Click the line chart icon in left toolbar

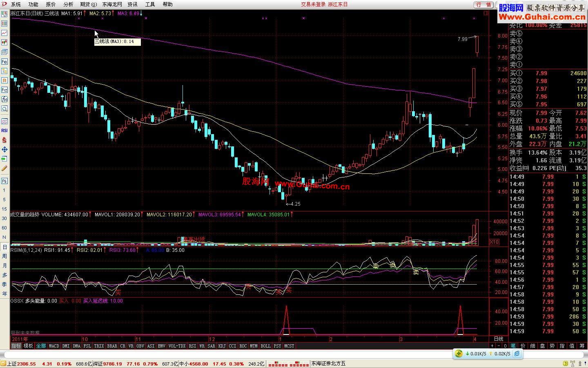coord(4,33)
